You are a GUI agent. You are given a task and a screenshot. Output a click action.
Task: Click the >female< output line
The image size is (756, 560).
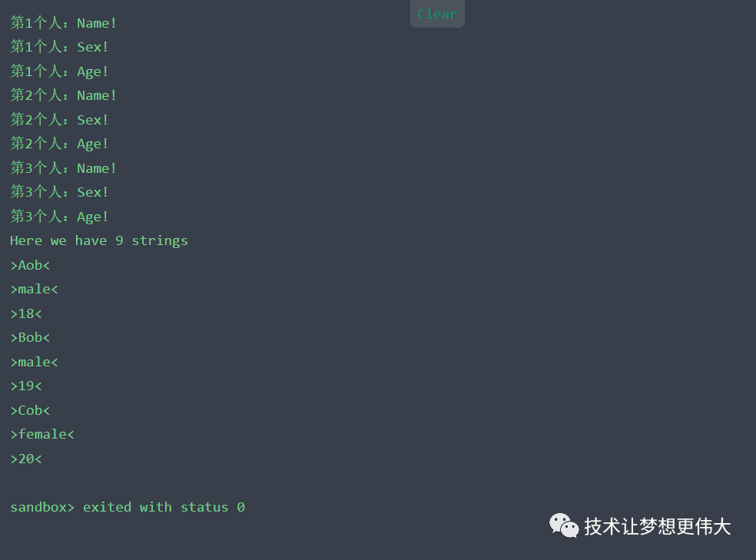pyautogui.click(x=42, y=434)
